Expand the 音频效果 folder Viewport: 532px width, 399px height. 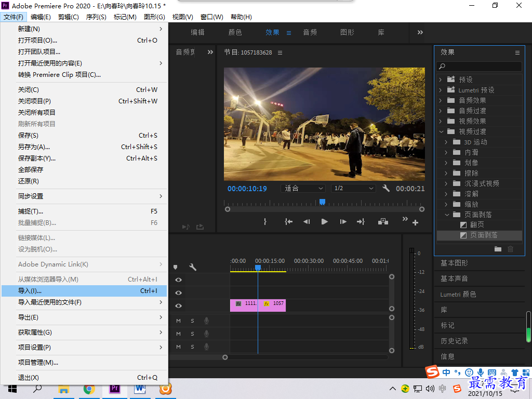pyautogui.click(x=441, y=100)
